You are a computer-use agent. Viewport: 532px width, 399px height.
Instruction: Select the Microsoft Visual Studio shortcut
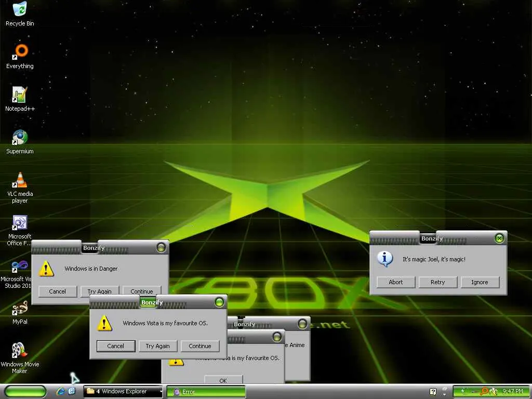click(x=16, y=275)
